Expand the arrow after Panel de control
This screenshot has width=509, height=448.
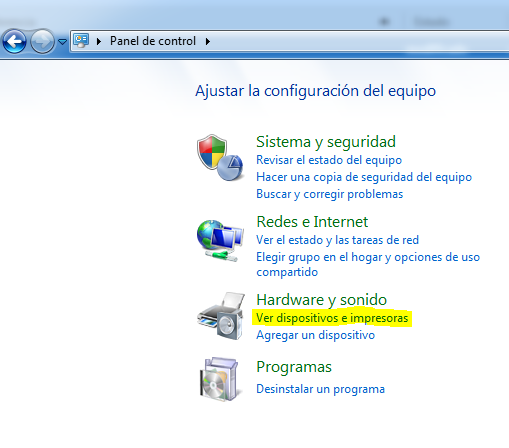208,41
